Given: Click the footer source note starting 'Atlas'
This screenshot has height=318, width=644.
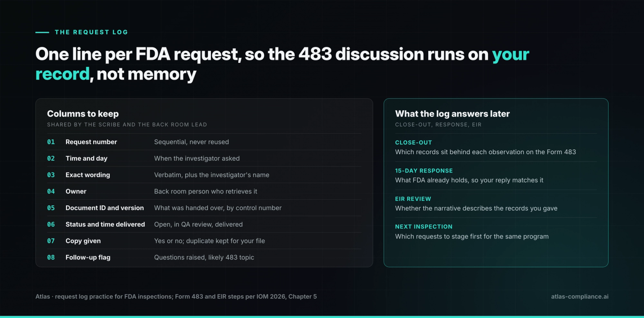Looking at the screenshot, I should pos(176,296).
